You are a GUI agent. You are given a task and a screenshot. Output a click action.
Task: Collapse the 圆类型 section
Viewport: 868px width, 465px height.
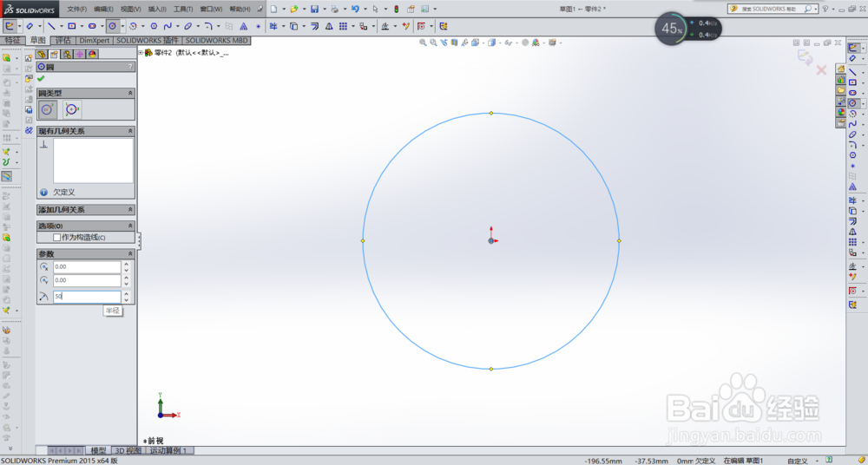pyautogui.click(x=131, y=93)
